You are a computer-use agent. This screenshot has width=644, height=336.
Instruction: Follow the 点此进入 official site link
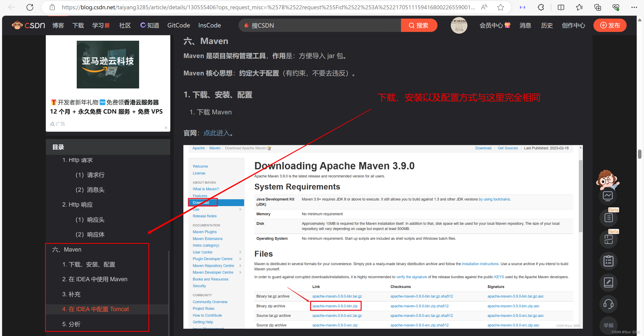point(216,133)
